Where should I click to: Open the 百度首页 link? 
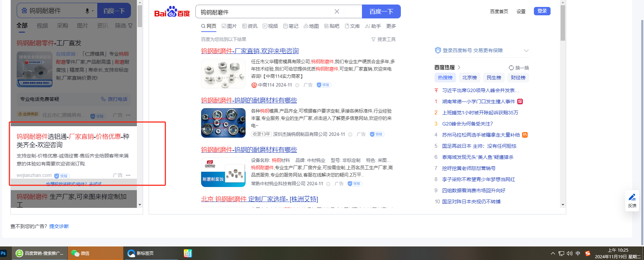(x=499, y=11)
